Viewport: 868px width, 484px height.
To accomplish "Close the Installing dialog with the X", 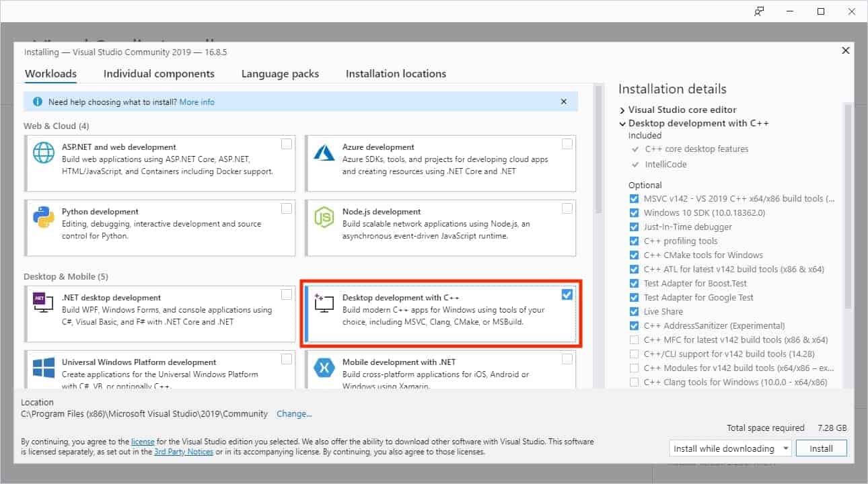I will 846,51.
